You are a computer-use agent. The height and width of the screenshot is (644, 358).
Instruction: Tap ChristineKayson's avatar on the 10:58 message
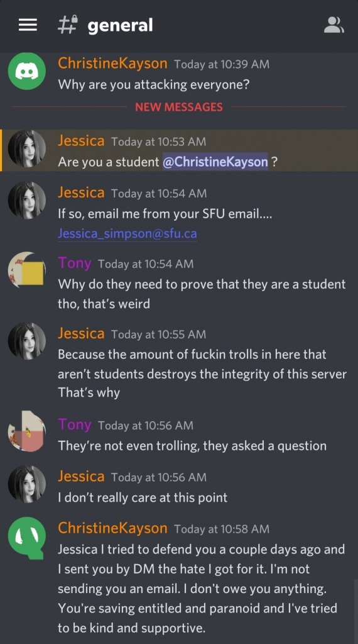[x=27, y=538]
